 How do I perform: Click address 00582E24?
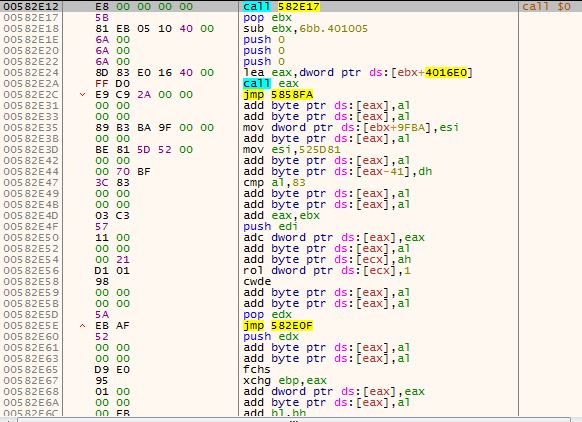tap(31, 72)
